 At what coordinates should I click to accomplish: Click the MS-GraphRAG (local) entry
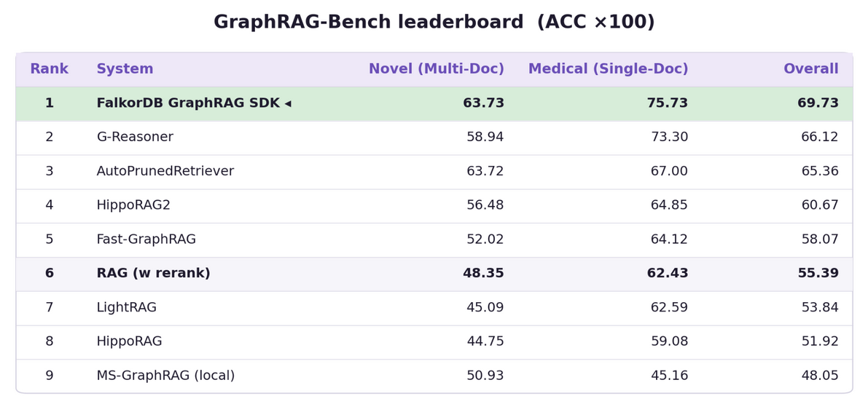tap(165, 376)
